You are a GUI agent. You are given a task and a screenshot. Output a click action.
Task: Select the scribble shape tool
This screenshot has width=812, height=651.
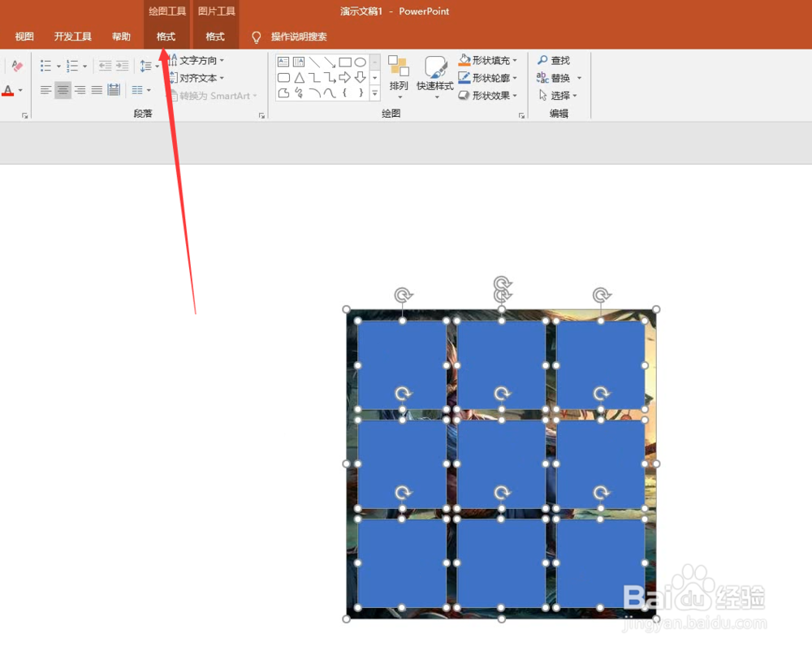[299, 93]
